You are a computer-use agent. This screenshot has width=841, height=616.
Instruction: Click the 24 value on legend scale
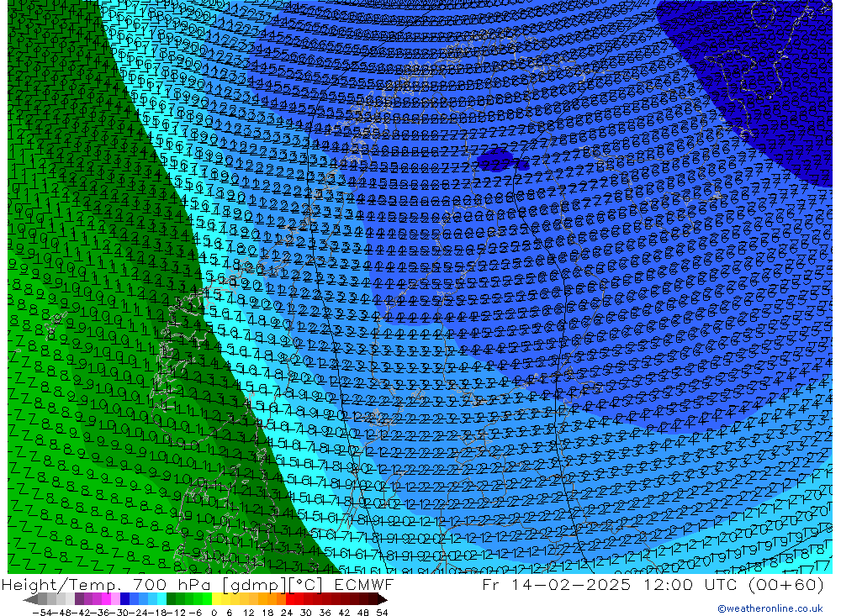[x=287, y=613]
